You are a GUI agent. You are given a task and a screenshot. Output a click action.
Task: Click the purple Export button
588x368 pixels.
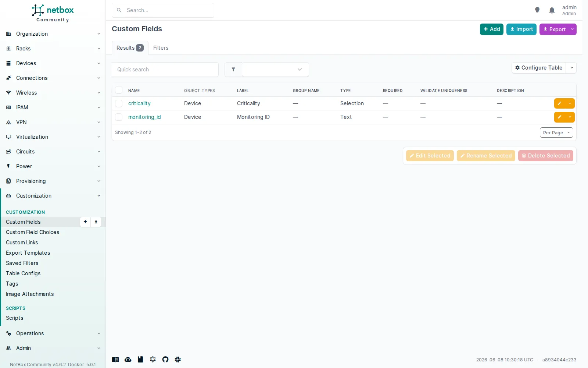click(x=554, y=29)
